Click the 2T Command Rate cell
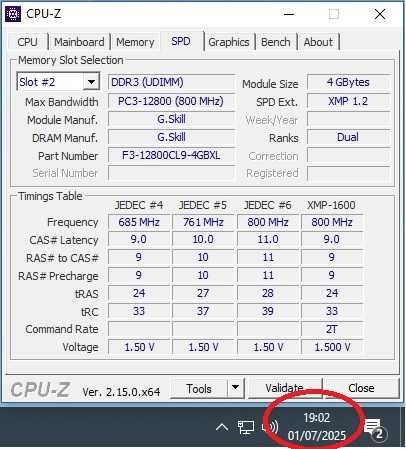 [332, 329]
